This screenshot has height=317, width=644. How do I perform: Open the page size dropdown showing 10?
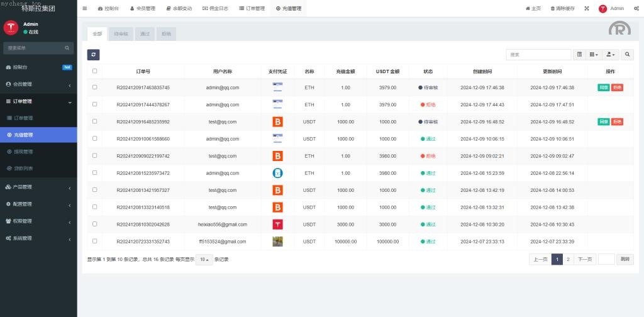(204, 259)
